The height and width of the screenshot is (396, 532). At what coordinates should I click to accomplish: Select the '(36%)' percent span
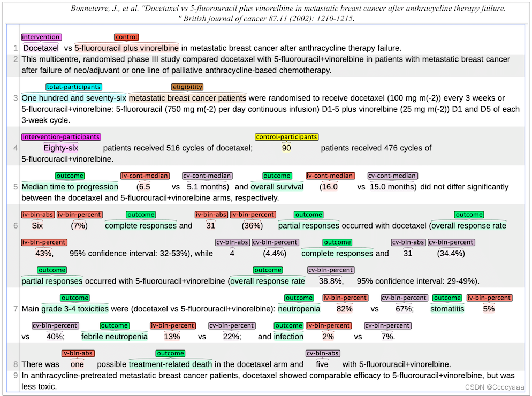pos(253,226)
